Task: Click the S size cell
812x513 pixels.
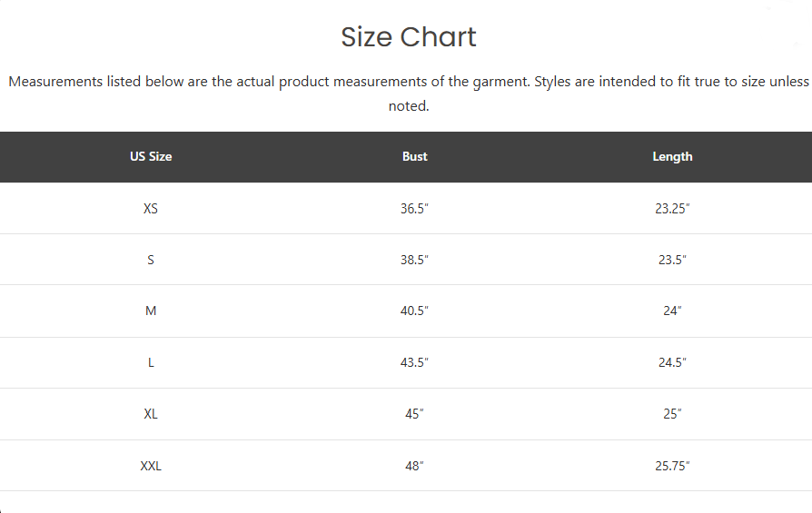Action: pos(151,260)
